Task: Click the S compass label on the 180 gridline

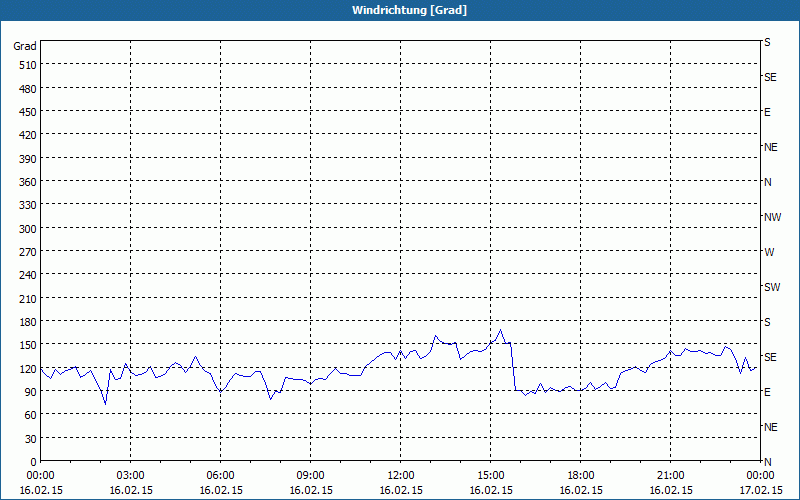Action: click(x=767, y=322)
